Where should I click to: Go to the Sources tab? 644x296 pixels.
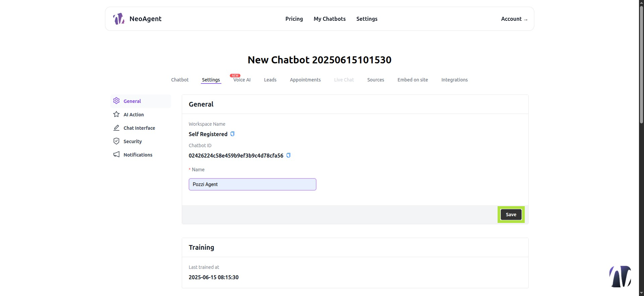376,80
